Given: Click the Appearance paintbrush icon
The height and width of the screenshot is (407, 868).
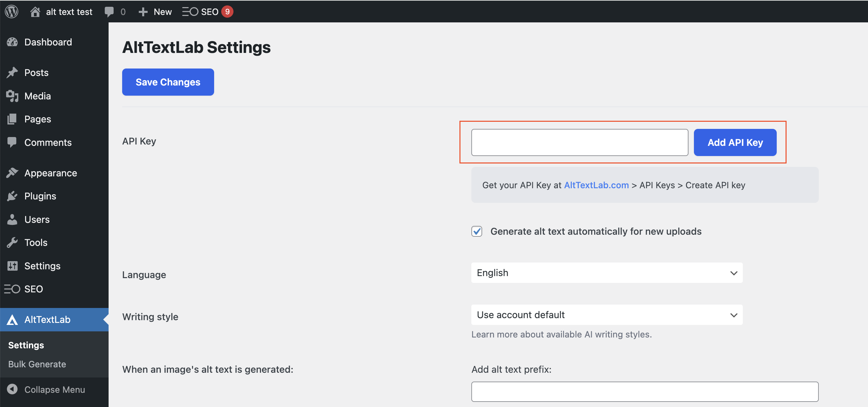Looking at the screenshot, I should (12, 173).
